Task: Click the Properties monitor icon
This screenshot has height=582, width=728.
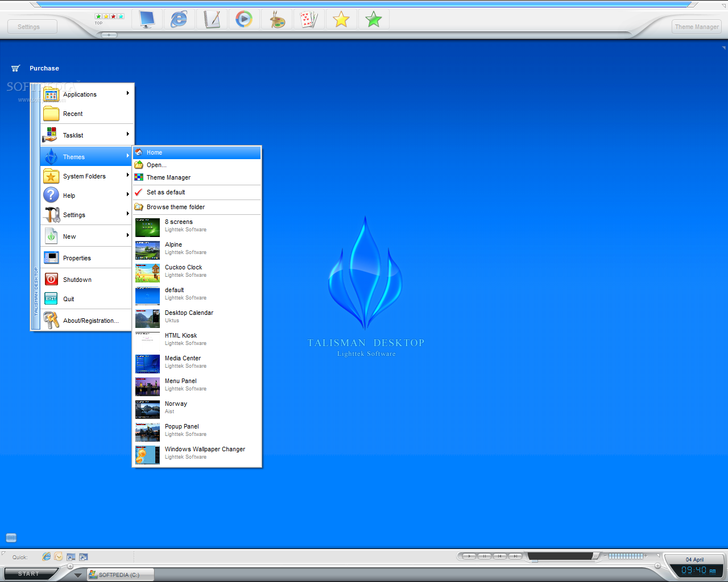Action: click(51, 258)
